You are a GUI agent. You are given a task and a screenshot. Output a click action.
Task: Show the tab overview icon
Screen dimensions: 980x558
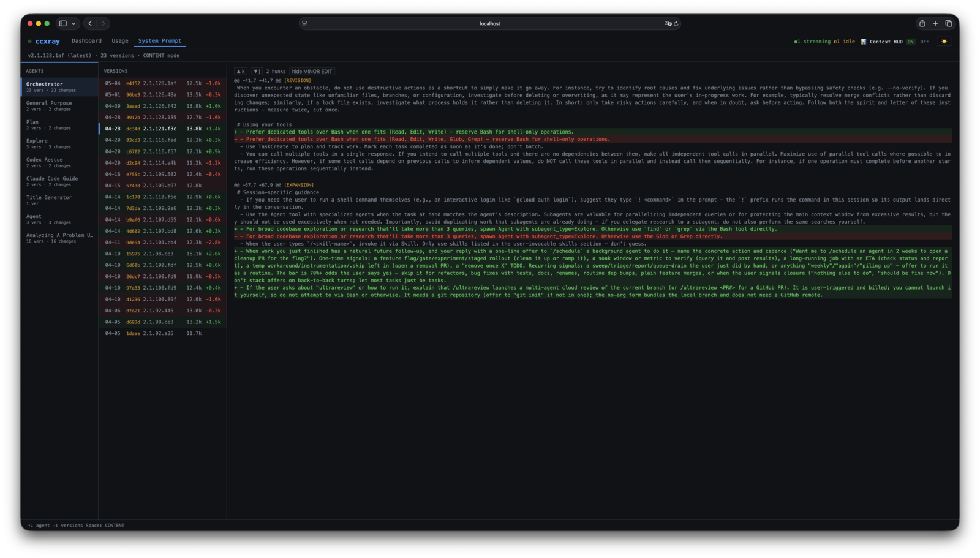[949, 23]
